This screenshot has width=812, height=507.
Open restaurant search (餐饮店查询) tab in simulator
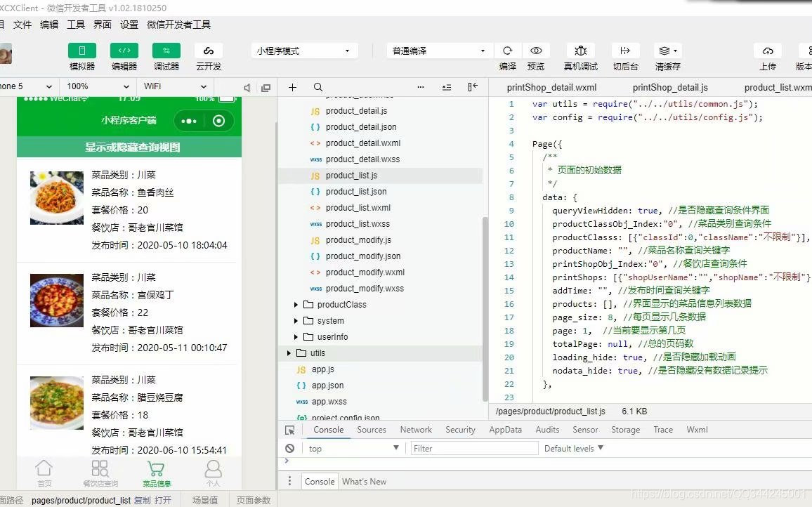pos(100,473)
